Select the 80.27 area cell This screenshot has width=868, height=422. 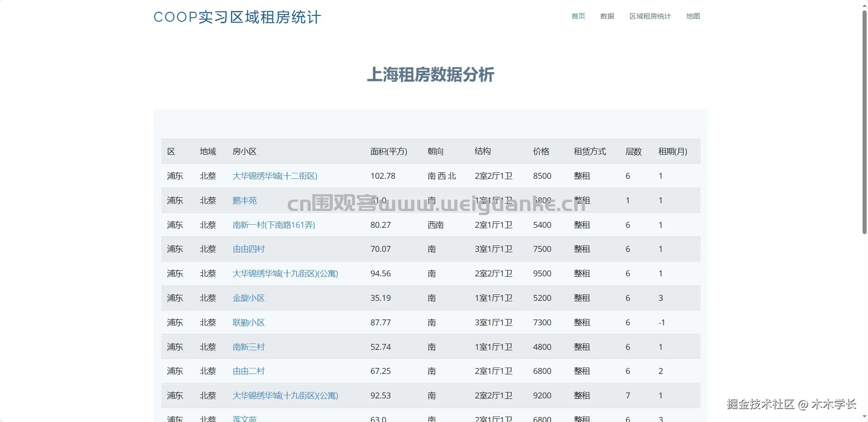[x=380, y=225]
